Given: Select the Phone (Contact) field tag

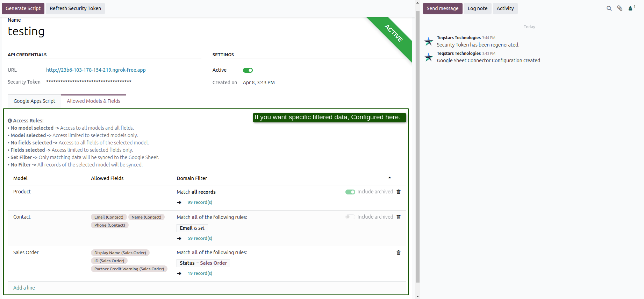Looking at the screenshot, I should point(110,225).
